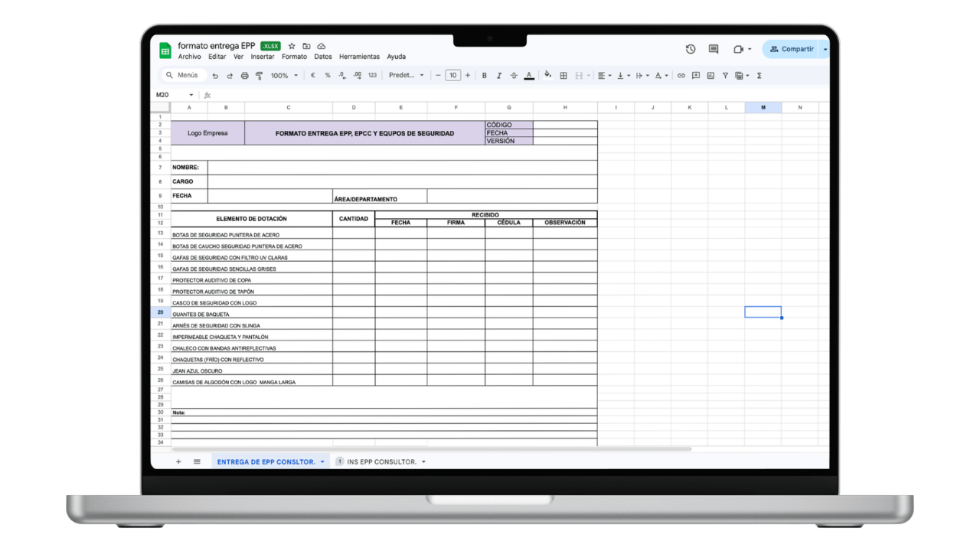Toggle bold formatting
The width and height of the screenshot is (980, 551).
484,76
